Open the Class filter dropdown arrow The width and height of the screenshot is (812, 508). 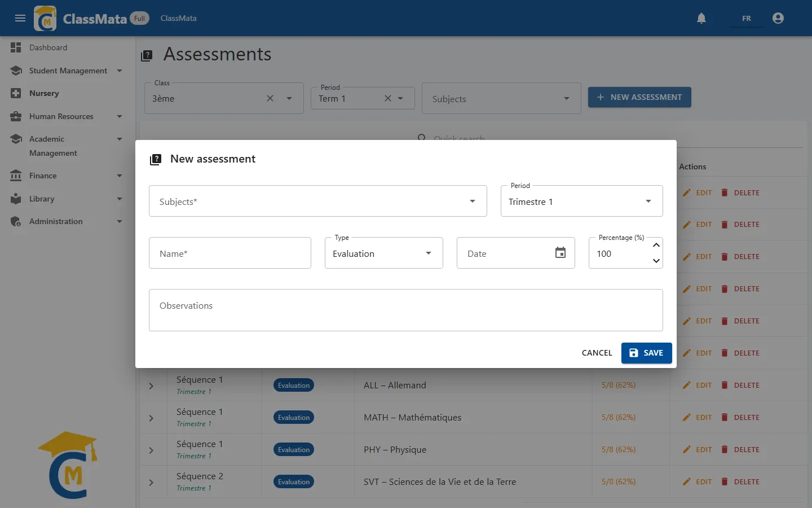289,98
